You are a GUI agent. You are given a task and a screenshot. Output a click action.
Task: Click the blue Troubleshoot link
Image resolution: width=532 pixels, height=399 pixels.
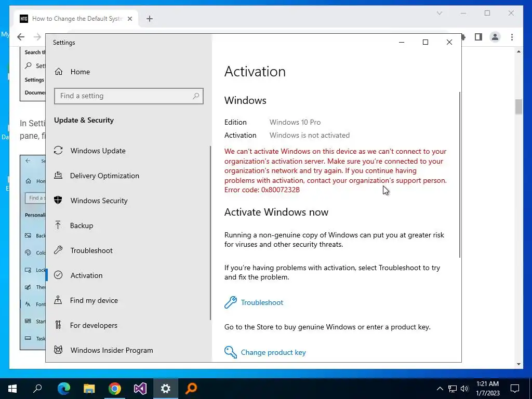262,302
